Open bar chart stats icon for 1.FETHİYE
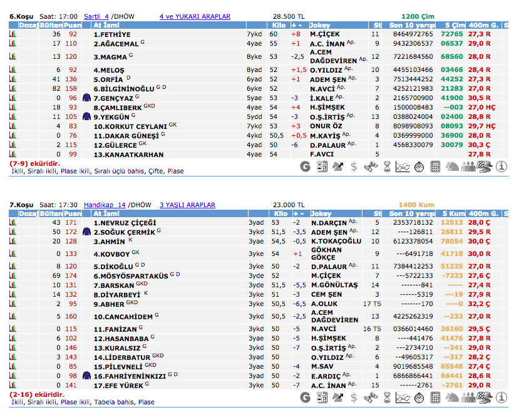Image resolution: width=524 pixels, height=420 pixels. pos(13,34)
